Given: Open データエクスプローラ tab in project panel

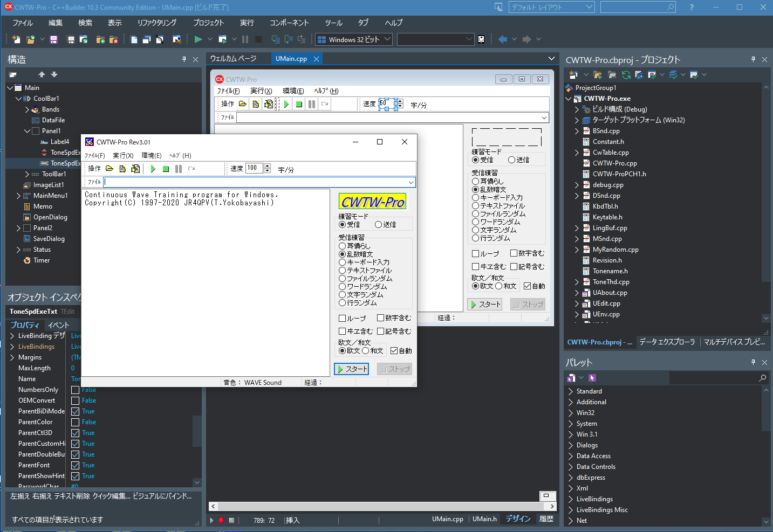Looking at the screenshot, I should pyautogui.click(x=667, y=342).
